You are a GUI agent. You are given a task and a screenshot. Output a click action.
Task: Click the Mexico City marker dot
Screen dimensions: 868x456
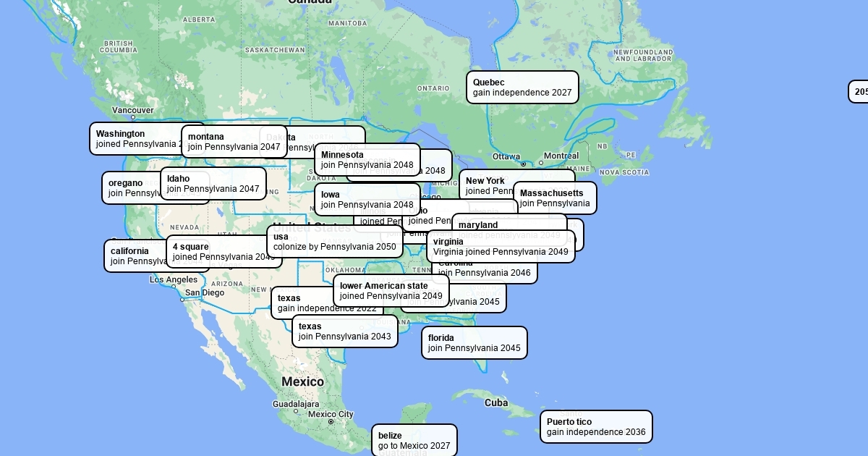(x=331, y=421)
